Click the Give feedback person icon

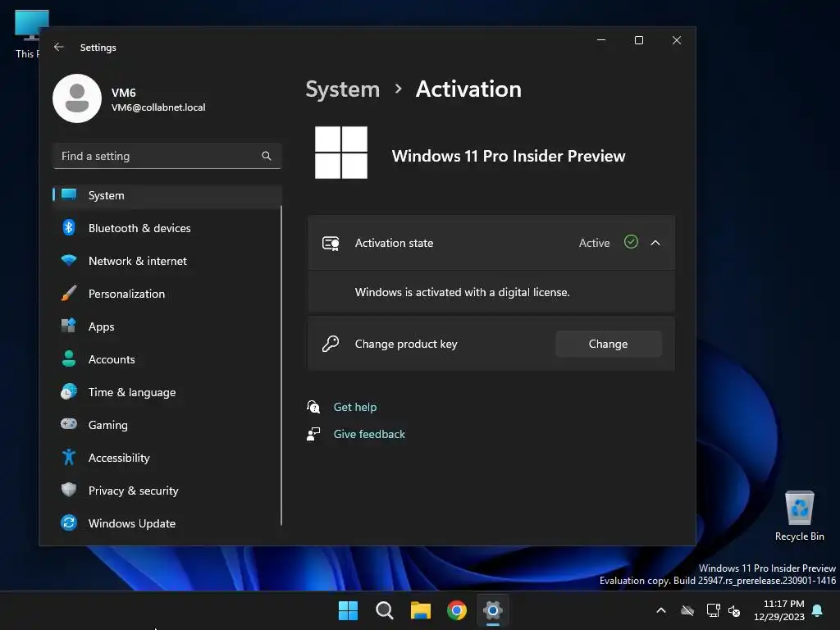coord(313,434)
